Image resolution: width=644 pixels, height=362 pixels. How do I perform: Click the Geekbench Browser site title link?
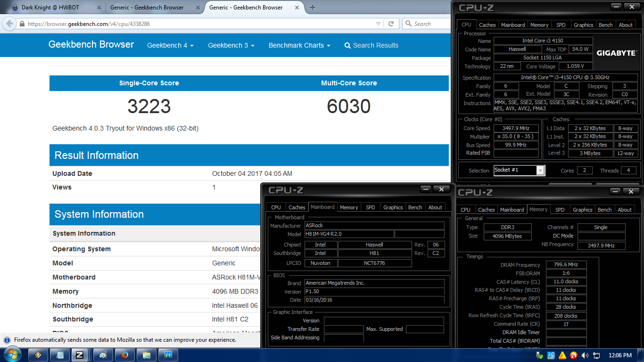(91, 44)
